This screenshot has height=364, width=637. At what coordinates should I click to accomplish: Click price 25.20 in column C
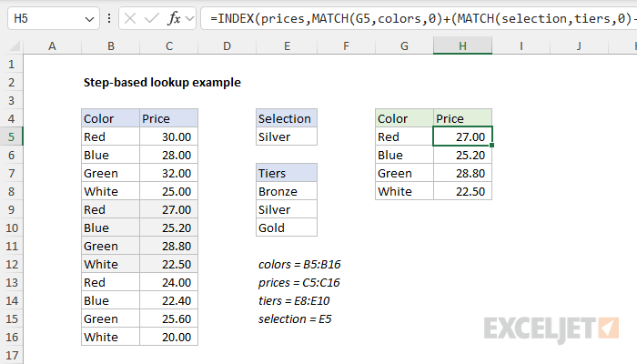pyautogui.click(x=169, y=227)
